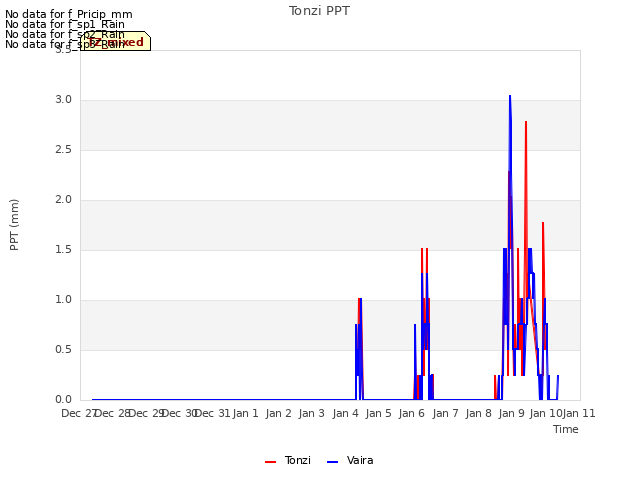Click the Jan 1 x-axis tick label

(246, 413)
